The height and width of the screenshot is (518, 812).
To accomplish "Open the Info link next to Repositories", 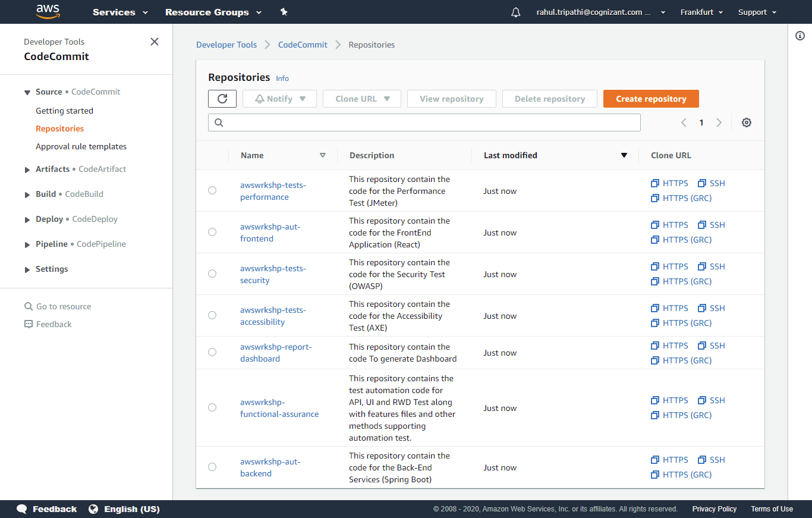I will tap(282, 79).
